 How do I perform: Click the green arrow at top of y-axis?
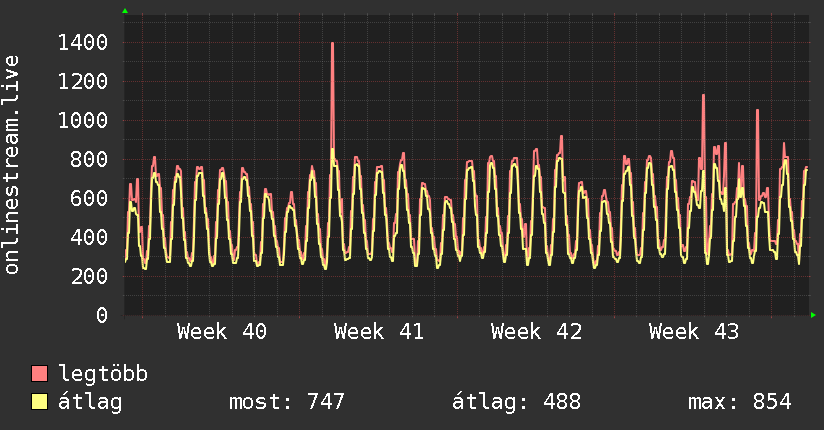[x=125, y=11]
